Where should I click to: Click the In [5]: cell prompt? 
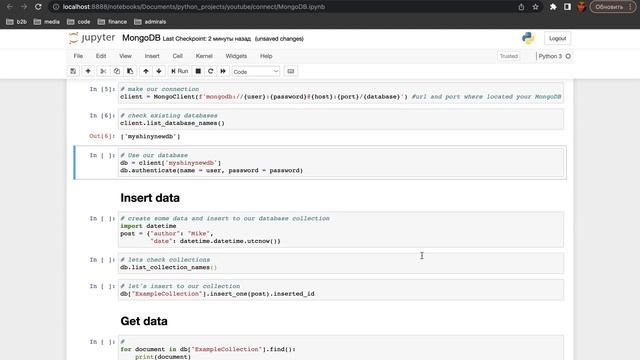[102, 89]
